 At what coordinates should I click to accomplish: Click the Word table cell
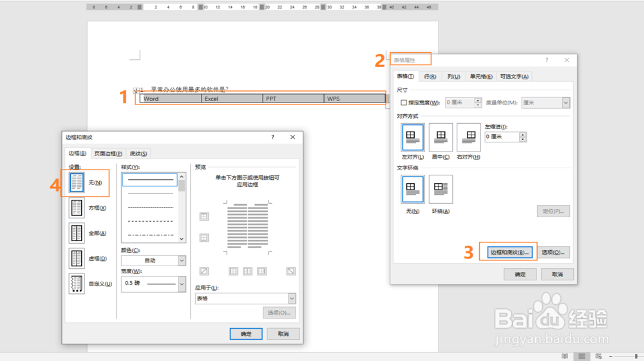[171, 99]
